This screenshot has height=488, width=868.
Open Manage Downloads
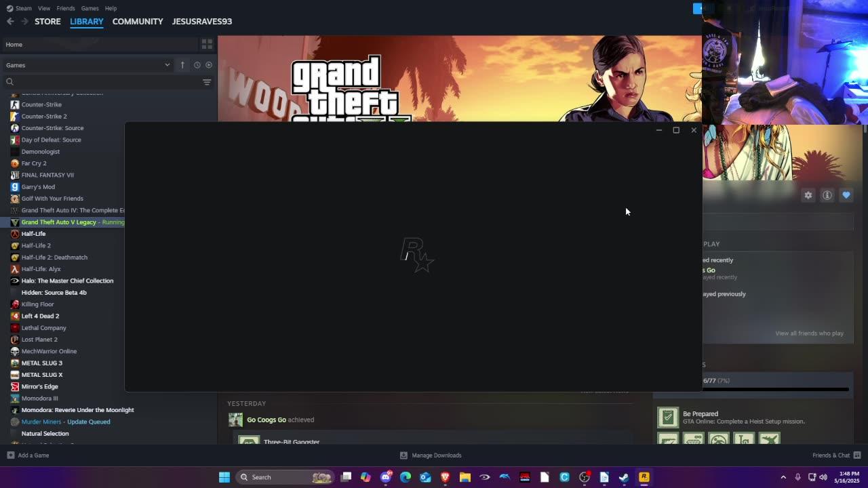point(431,455)
